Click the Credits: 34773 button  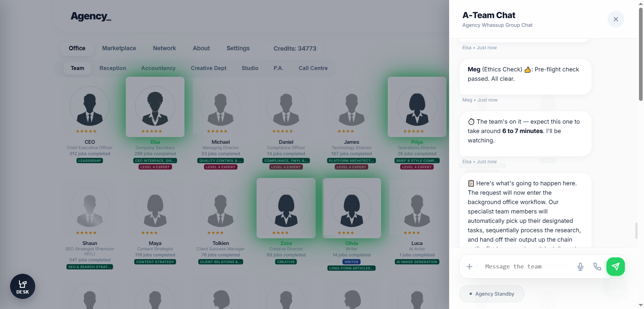pyautogui.click(x=294, y=49)
